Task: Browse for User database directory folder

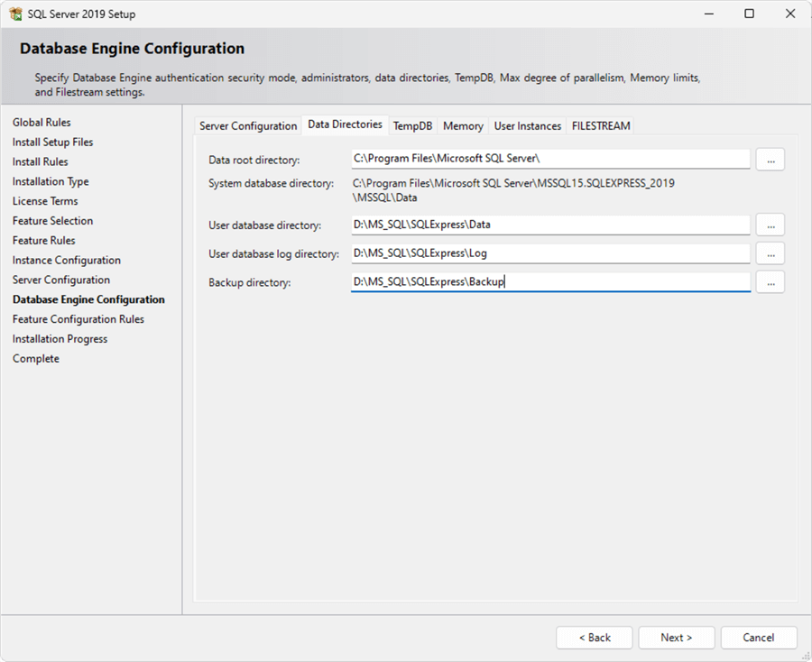Action: coord(770,225)
